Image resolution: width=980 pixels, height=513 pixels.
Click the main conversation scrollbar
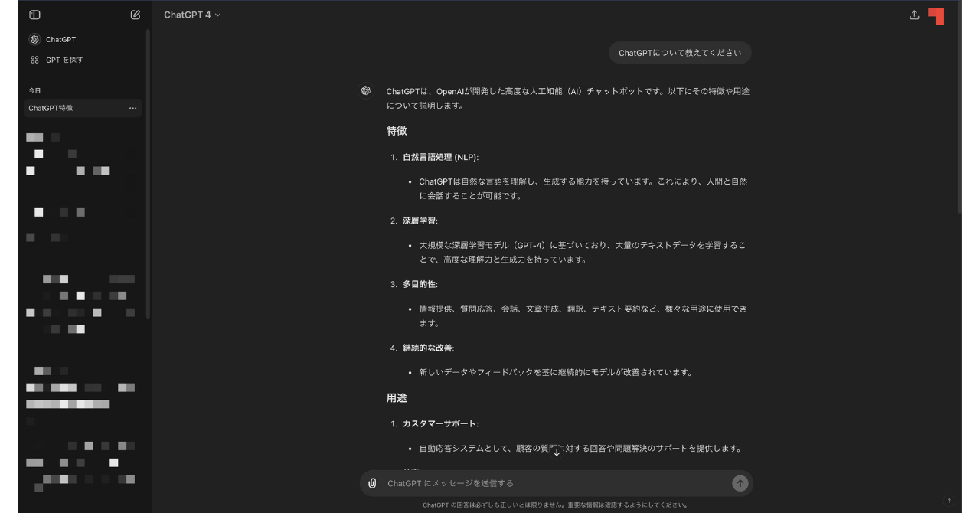point(959,107)
